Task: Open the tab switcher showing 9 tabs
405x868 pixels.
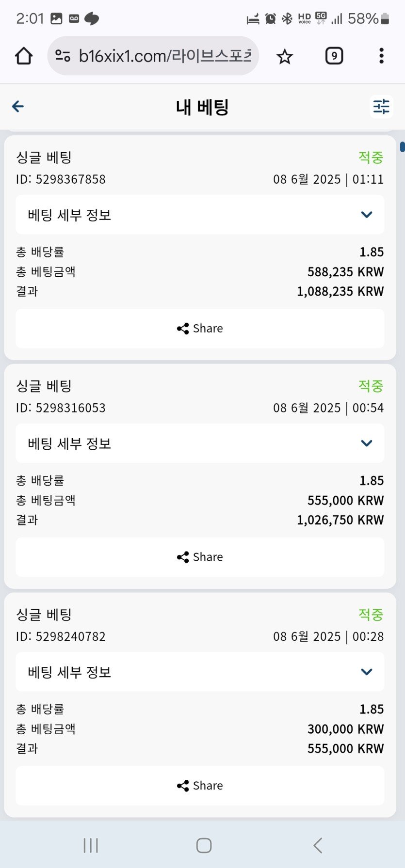Action: pyautogui.click(x=334, y=56)
